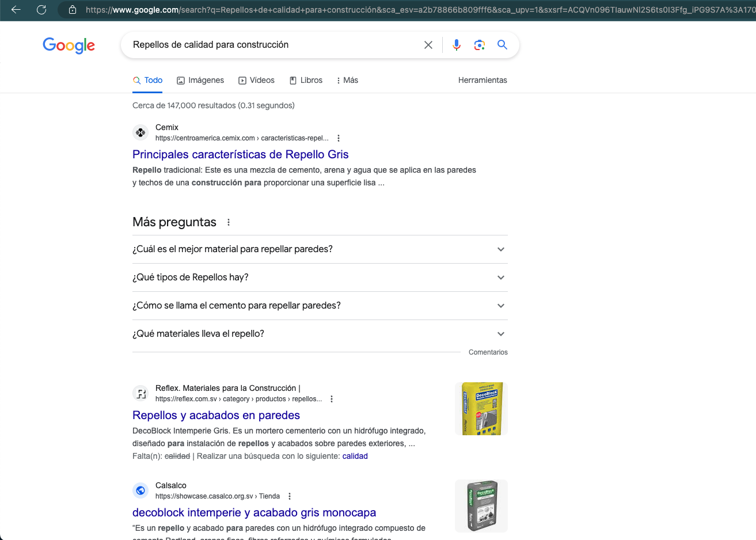Click the Calsalco globe favicon
Image resolution: width=756 pixels, height=540 pixels.
click(140, 490)
